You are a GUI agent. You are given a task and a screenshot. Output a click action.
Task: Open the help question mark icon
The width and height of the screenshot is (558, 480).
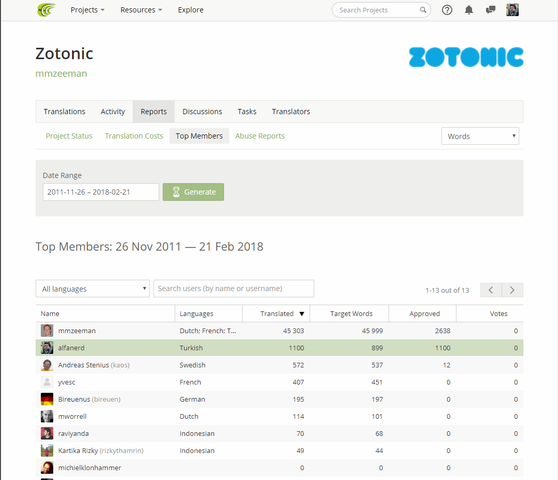tap(447, 10)
